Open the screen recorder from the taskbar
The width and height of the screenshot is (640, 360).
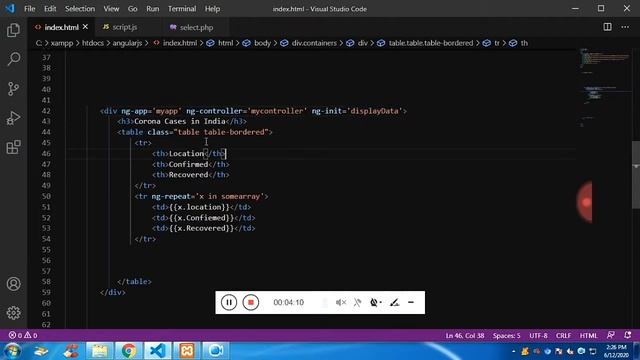(215, 351)
